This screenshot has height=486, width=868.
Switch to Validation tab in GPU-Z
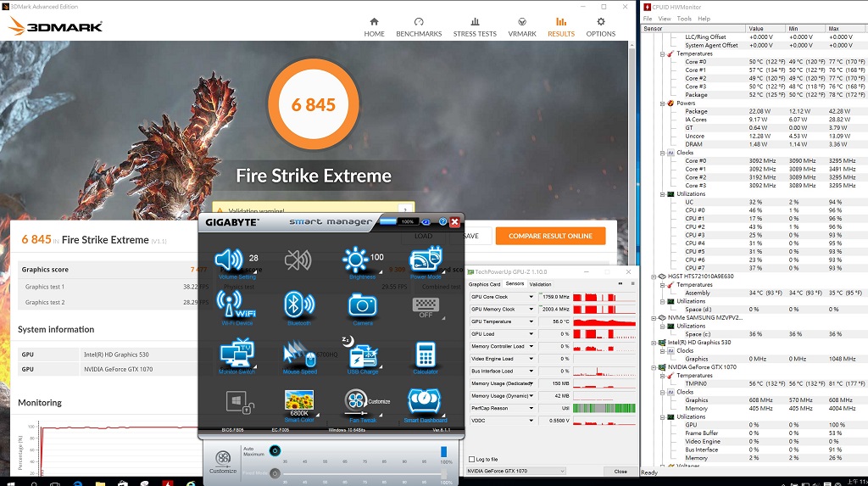[540, 284]
